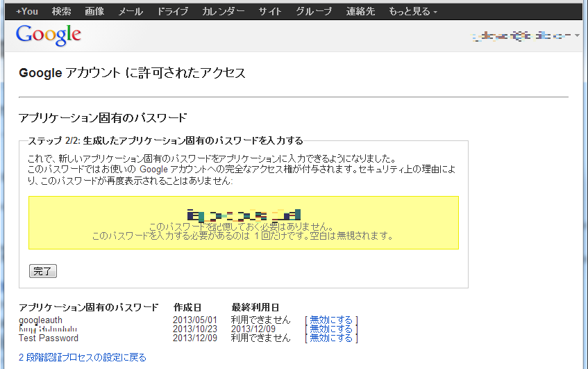This screenshot has width=588, height=369.
Task: Open メール from the top bar
Action: click(x=131, y=12)
